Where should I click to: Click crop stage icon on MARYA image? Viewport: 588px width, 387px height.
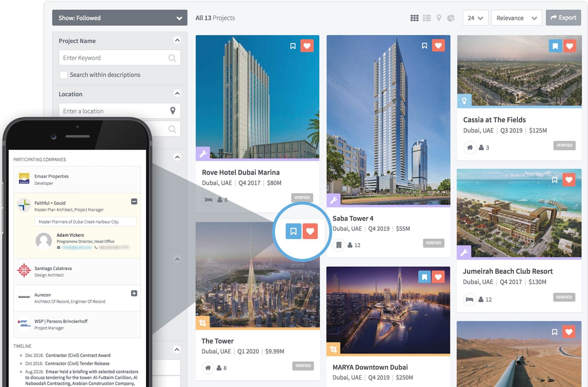(x=334, y=349)
